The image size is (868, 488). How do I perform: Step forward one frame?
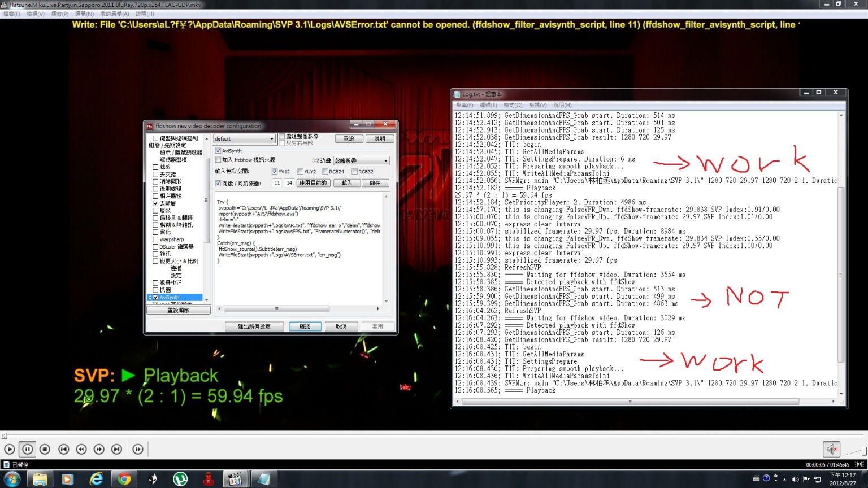(x=138, y=449)
